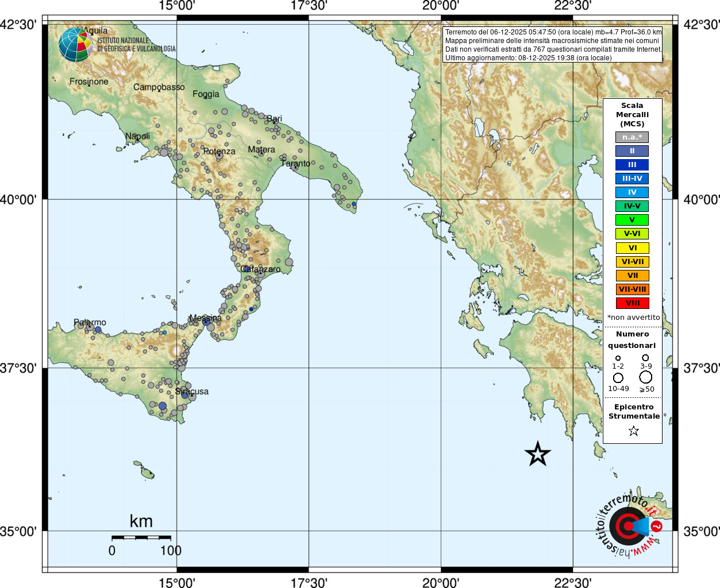
Task: Click the 15°00' longitude label below the map
Action: coord(176,583)
